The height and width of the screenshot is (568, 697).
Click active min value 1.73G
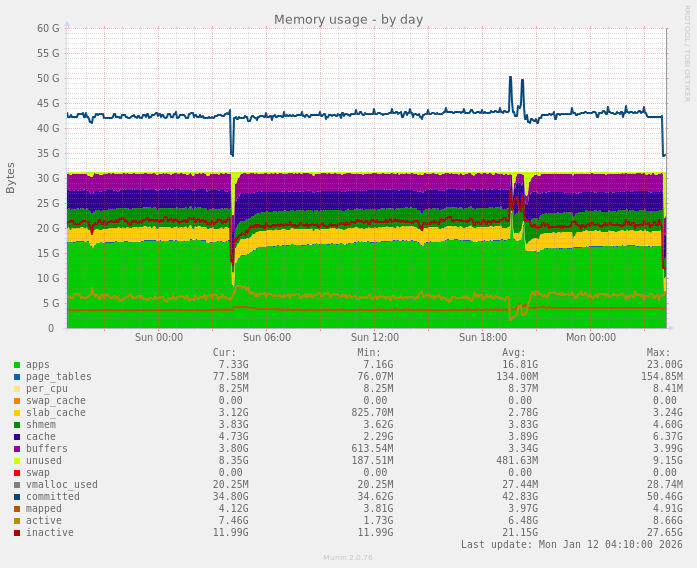pos(378,521)
